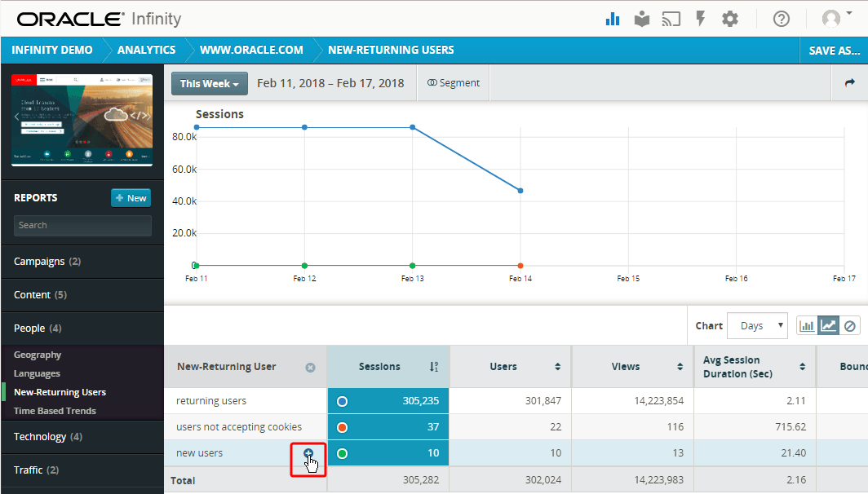The height and width of the screenshot is (494, 868).
Task: Open Help using the question mark icon
Action: tap(781, 19)
